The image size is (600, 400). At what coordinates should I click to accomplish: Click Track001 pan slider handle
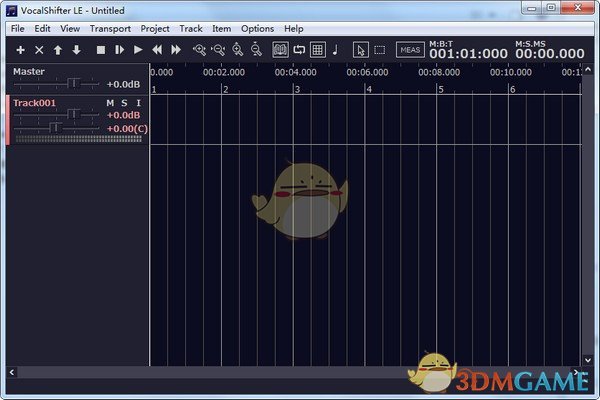[55, 127]
